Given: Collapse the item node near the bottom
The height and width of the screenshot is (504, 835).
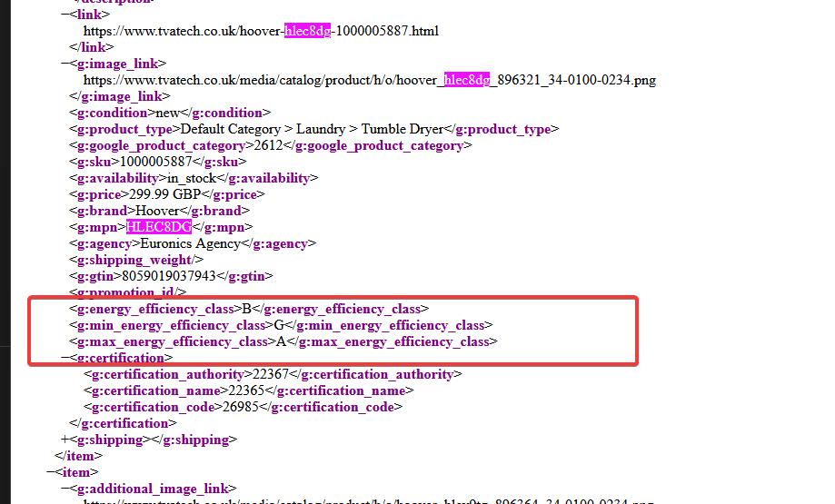Looking at the screenshot, I should [50, 472].
